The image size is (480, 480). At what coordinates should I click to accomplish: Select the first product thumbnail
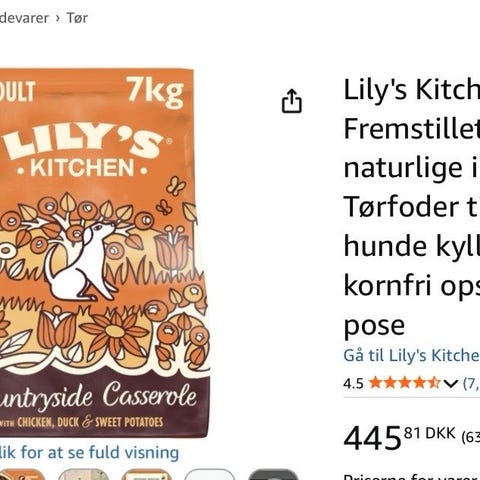click(x=22, y=474)
